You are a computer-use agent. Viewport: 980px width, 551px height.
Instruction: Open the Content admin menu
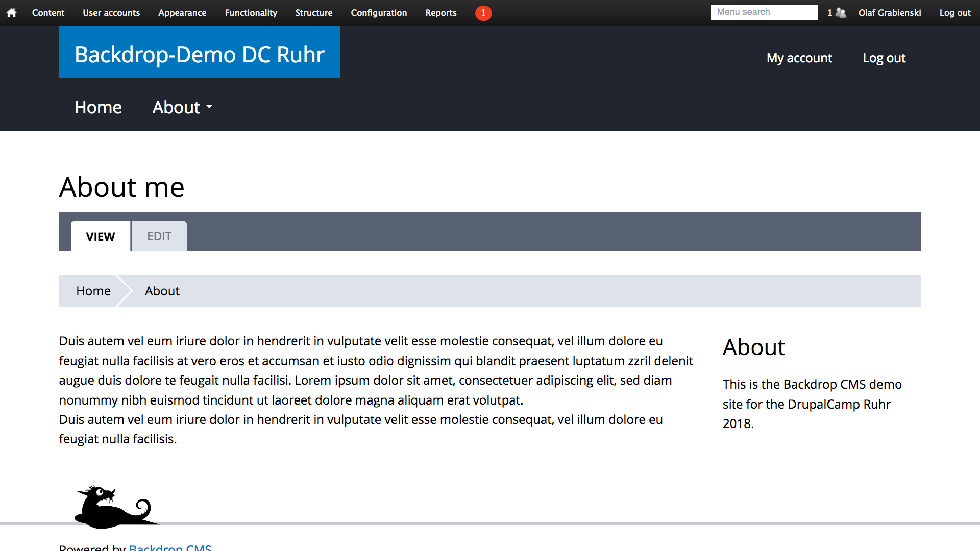click(x=48, y=13)
